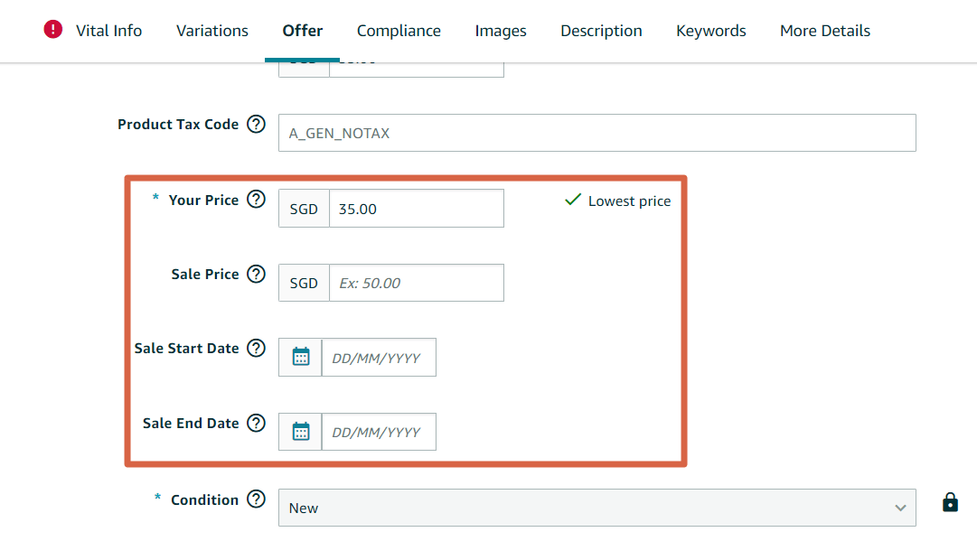Focus the Sale Price input field
Image resolution: width=977 pixels, height=560 pixels.
(x=416, y=283)
